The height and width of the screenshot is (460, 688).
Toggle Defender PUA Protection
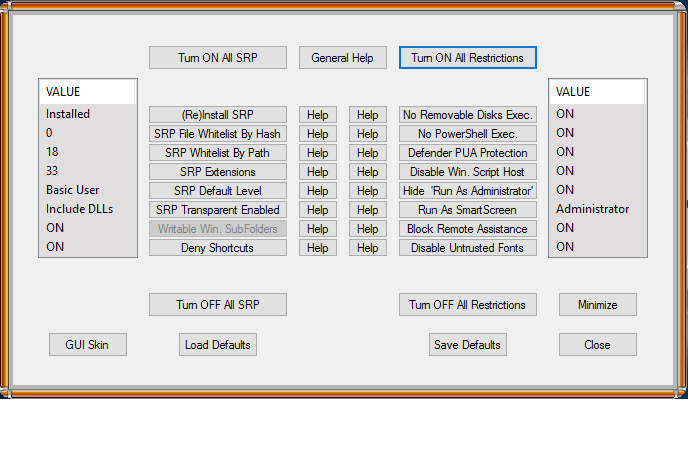(468, 153)
